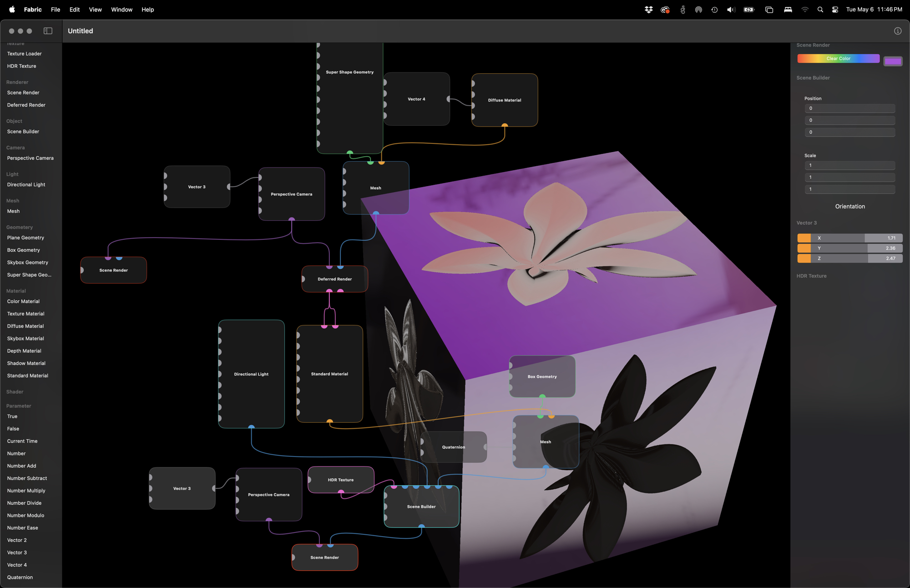Add a Skybox Geometry node
Viewport: 910px width, 588px height.
point(28,263)
